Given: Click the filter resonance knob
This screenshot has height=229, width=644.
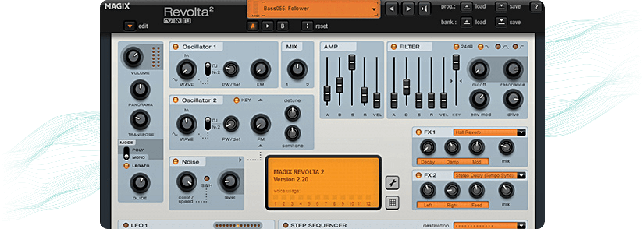Looking at the screenshot, I should point(513,69).
